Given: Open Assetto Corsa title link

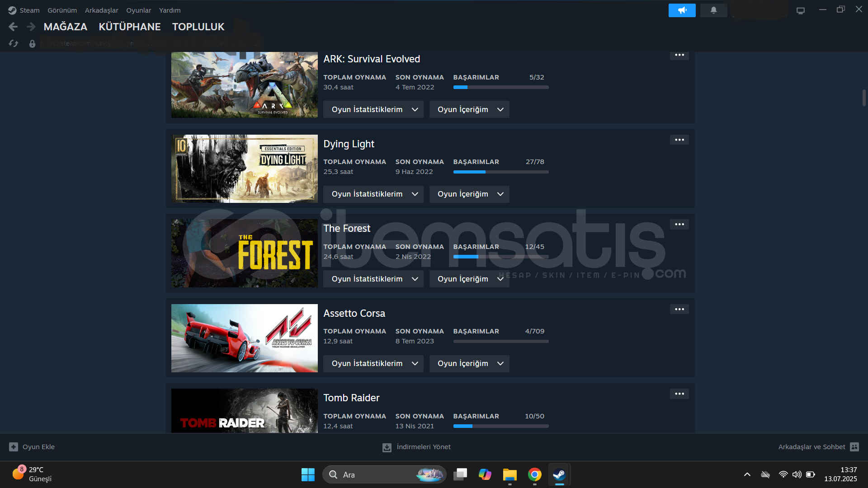Looking at the screenshot, I should [354, 313].
